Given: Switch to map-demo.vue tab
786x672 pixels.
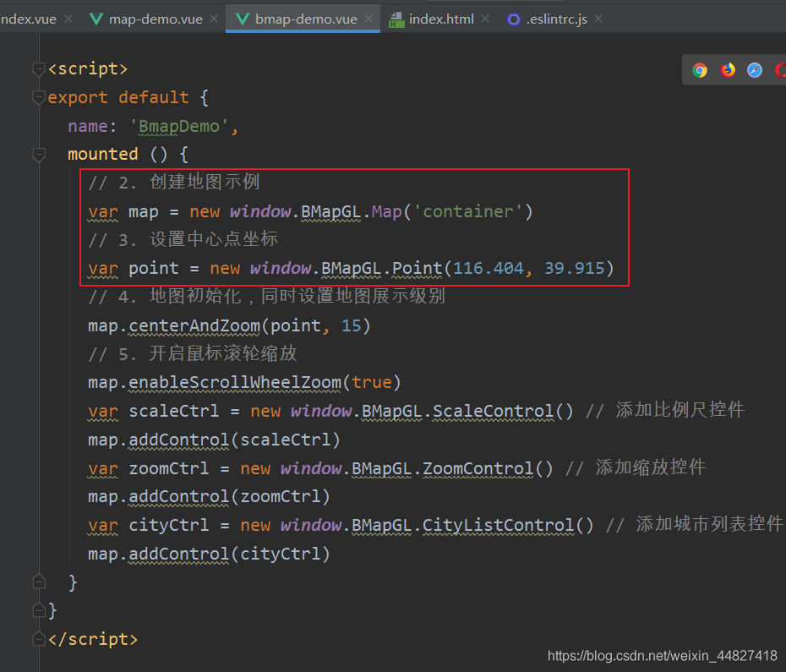Looking at the screenshot, I should 156,19.
